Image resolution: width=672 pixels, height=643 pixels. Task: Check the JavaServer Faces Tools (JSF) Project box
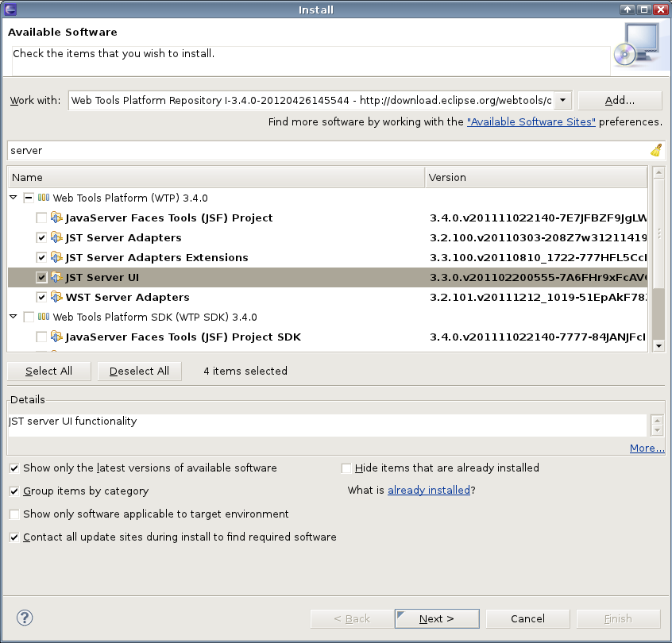(41, 218)
